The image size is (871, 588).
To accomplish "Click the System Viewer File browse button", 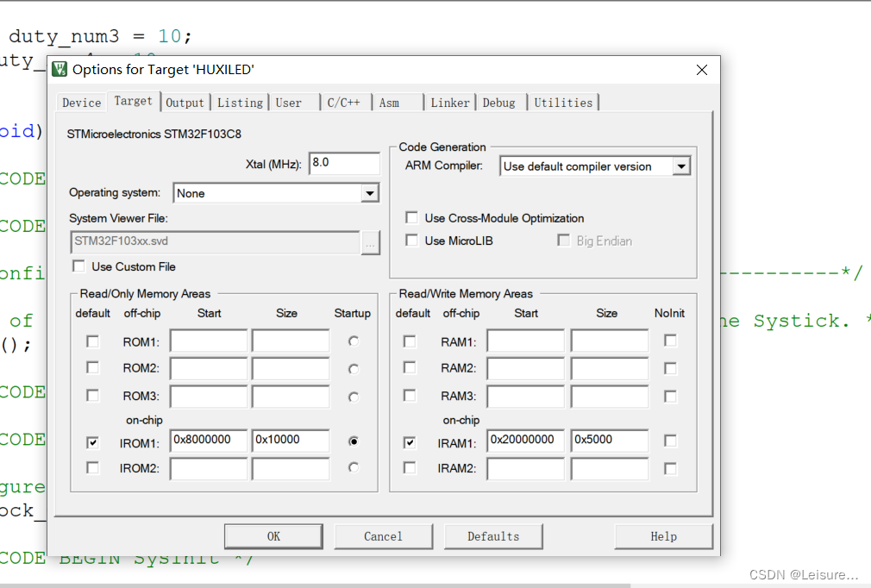I will [371, 243].
